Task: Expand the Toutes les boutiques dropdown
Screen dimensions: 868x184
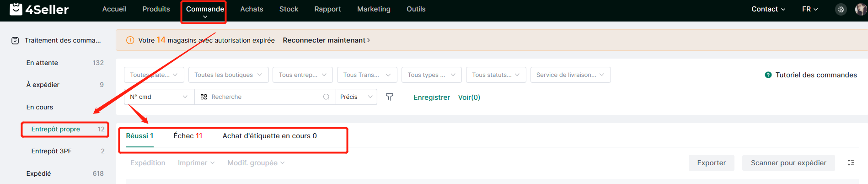Action: pos(228,75)
